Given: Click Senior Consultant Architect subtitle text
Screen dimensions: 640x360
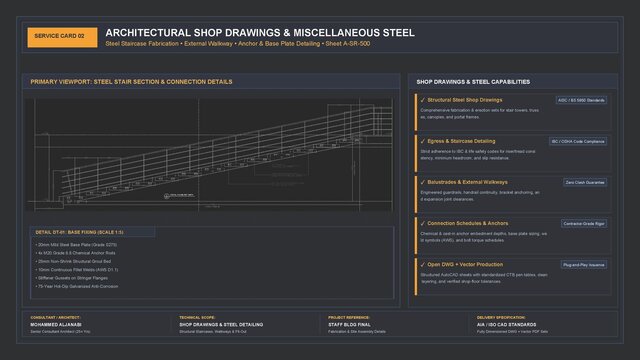Looking at the screenshot, I should point(60,332).
